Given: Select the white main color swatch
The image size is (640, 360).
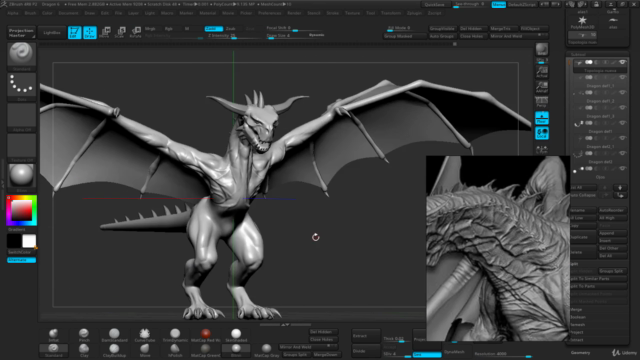Looking at the screenshot, I should [29, 241].
